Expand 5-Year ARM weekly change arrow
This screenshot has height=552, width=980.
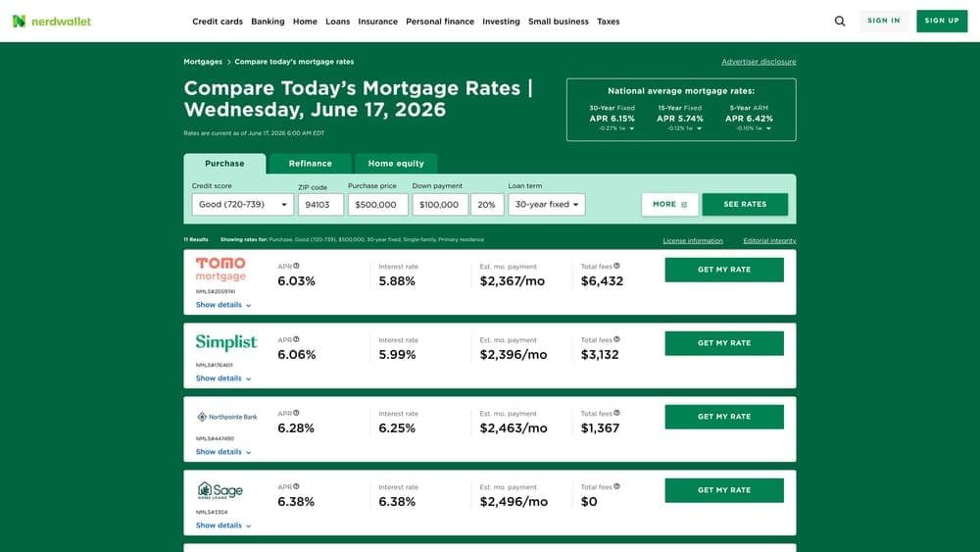[768, 128]
